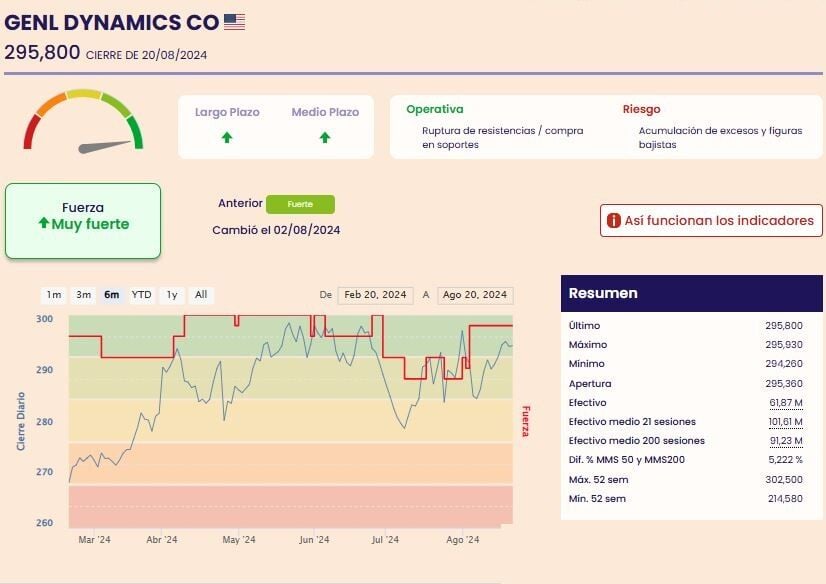826x584 pixels.
Task: Click the green arrow under Medio Plazo
Action: point(325,138)
